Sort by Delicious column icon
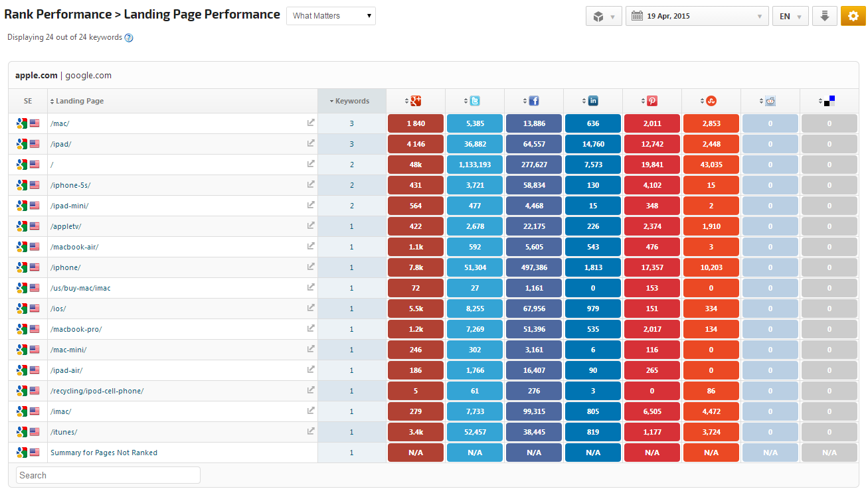Viewport: 868px width, 493px height. tap(829, 101)
